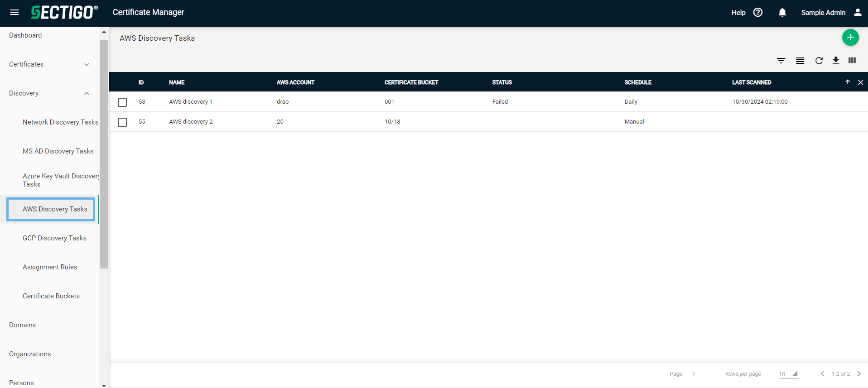Go to Dashboard
868x388 pixels.
(x=25, y=35)
